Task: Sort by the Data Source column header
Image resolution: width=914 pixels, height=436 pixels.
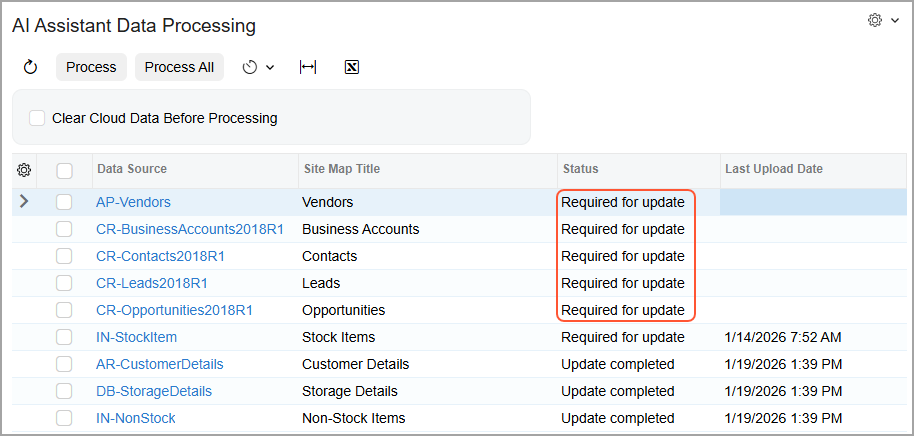Action: click(x=195, y=170)
